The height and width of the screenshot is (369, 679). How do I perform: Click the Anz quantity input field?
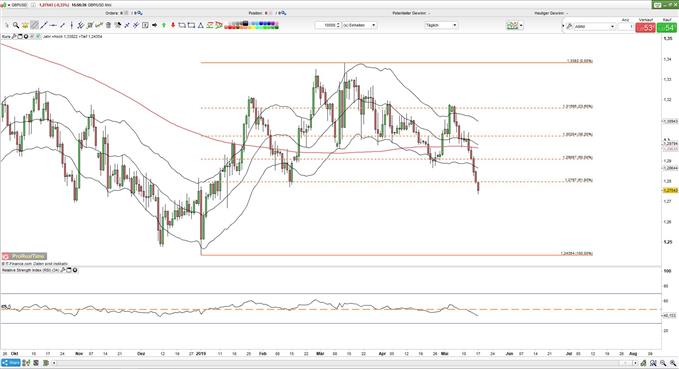click(625, 27)
